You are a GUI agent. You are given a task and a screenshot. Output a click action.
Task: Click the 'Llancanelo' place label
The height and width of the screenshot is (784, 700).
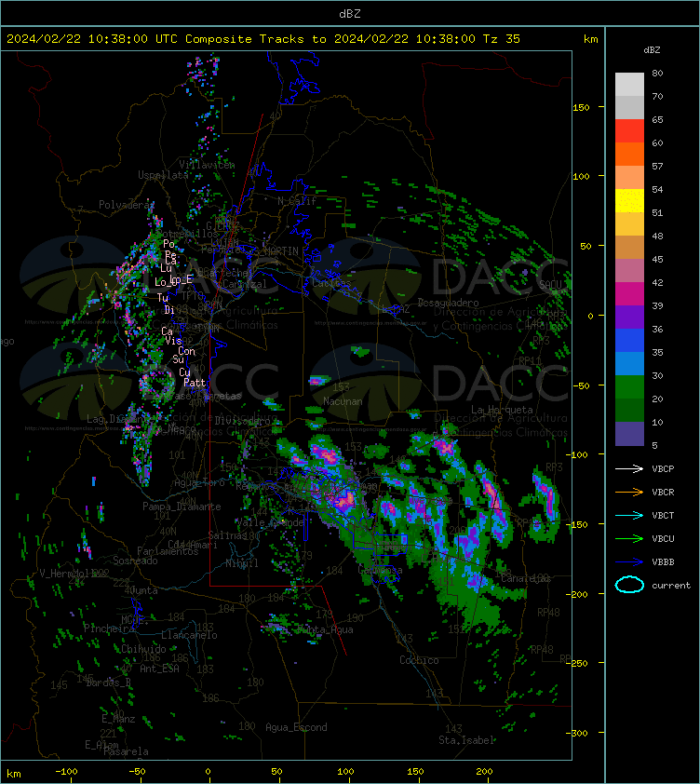click(189, 636)
